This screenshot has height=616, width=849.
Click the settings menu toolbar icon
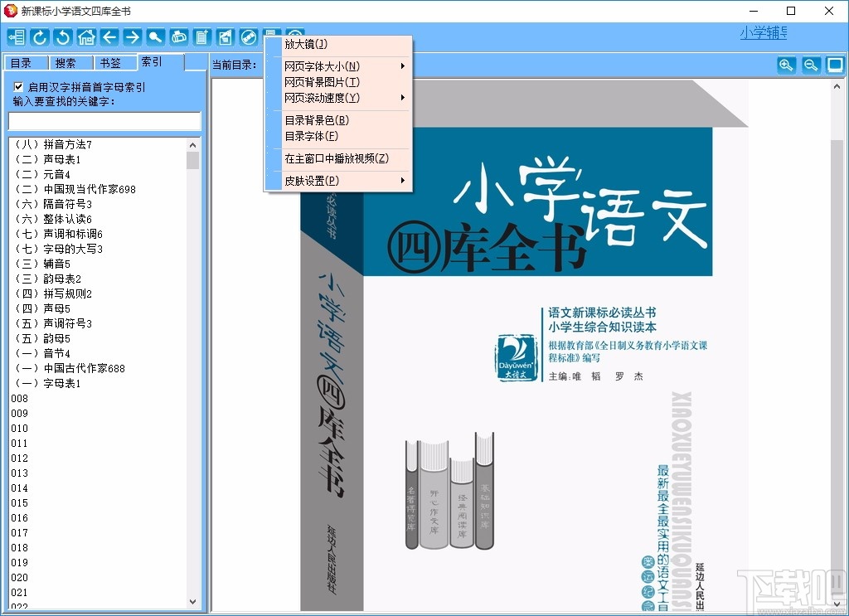pos(272,32)
